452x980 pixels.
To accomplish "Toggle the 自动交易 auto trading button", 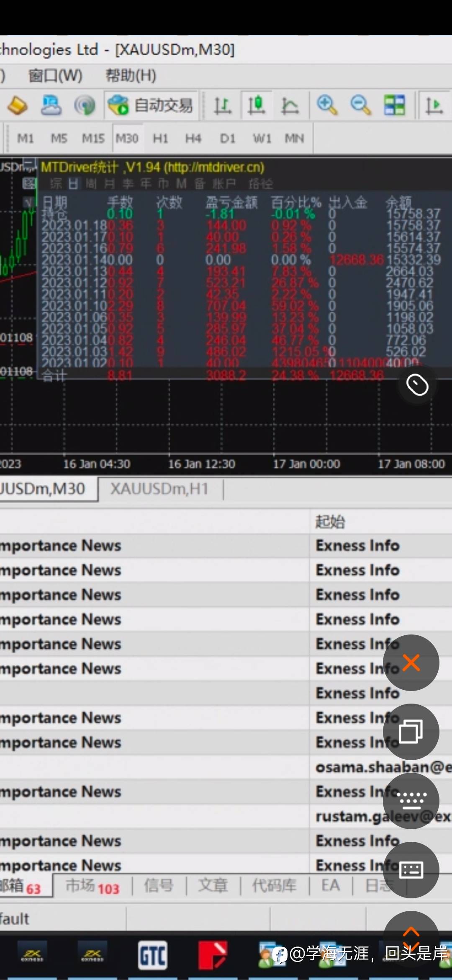I will point(151,105).
